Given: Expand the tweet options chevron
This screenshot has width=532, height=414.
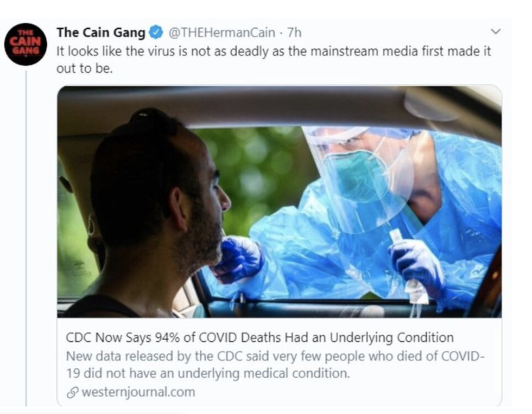Looking at the screenshot, I should click(494, 32).
